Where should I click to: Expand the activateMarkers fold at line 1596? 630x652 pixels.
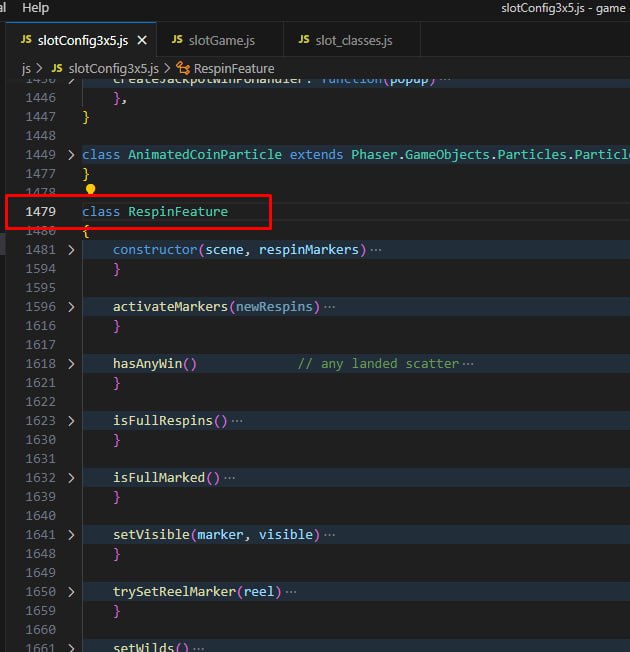[72, 307]
